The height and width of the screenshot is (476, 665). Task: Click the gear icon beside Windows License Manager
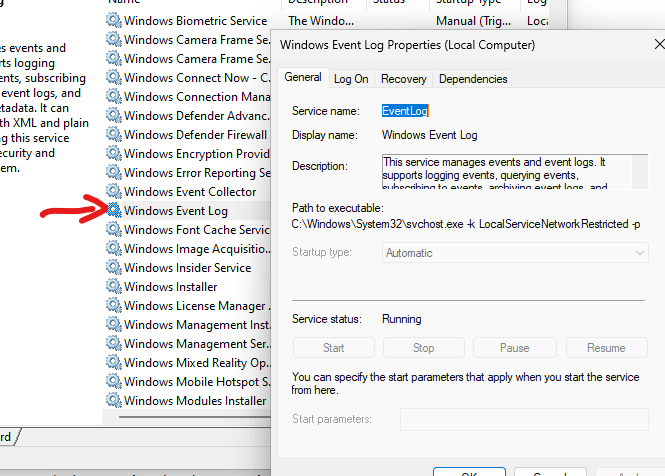114,305
